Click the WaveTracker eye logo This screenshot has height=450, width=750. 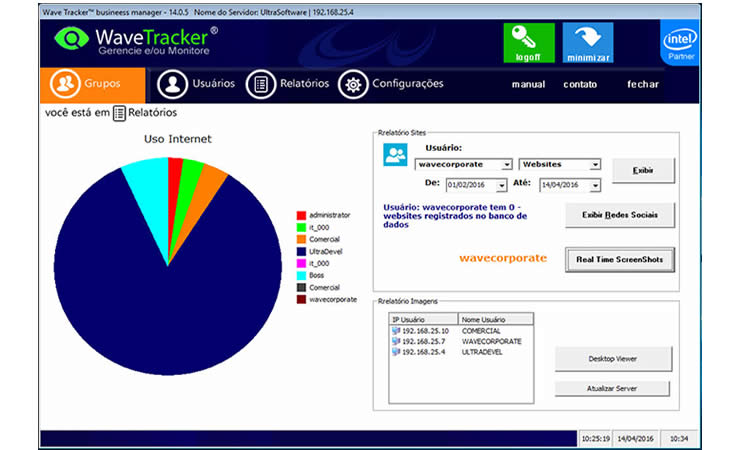[x=72, y=40]
